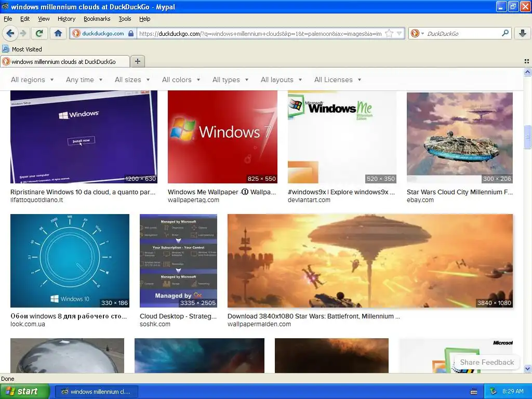Click the on-screen keyboard tray icon
The width and height of the screenshot is (532, 399).
(x=474, y=392)
